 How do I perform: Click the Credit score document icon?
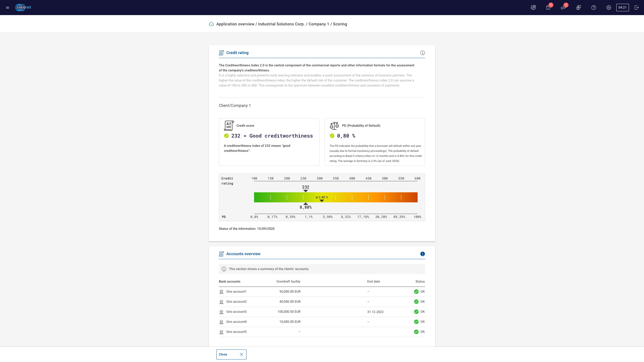click(x=229, y=126)
